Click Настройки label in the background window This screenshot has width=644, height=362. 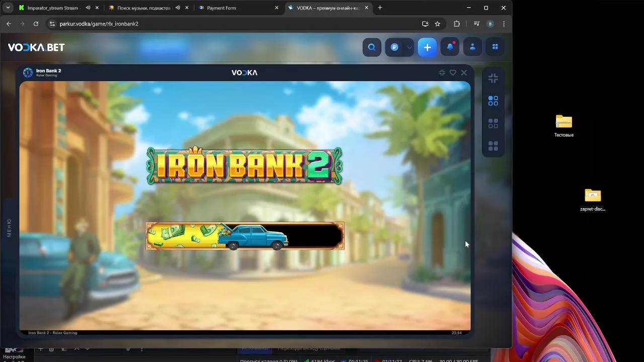[14, 356]
